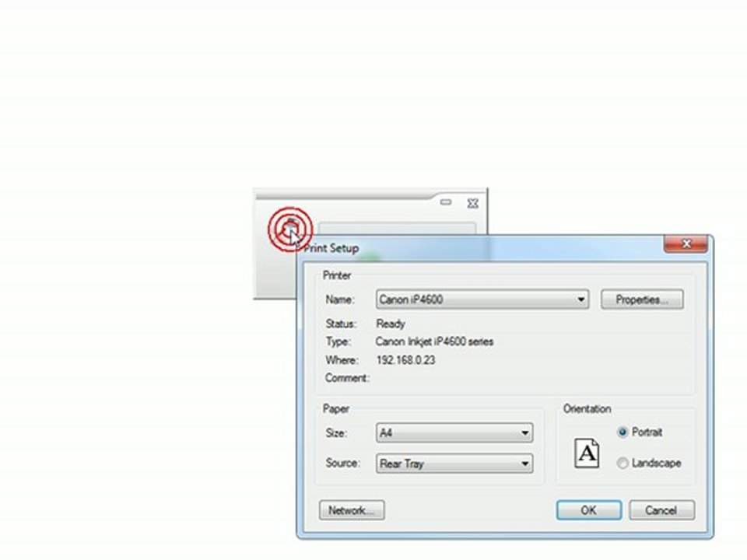Select Landscape orientation
The image size is (747, 560).
[x=649, y=463]
